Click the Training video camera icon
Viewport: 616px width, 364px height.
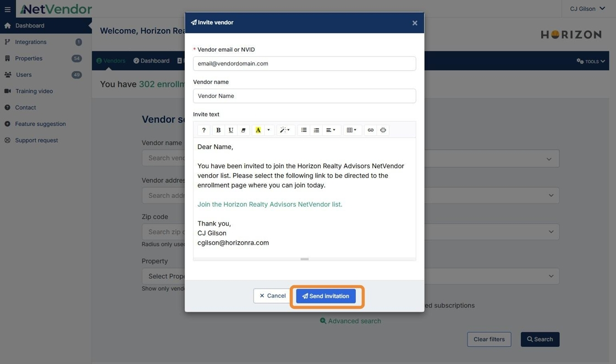click(8, 91)
